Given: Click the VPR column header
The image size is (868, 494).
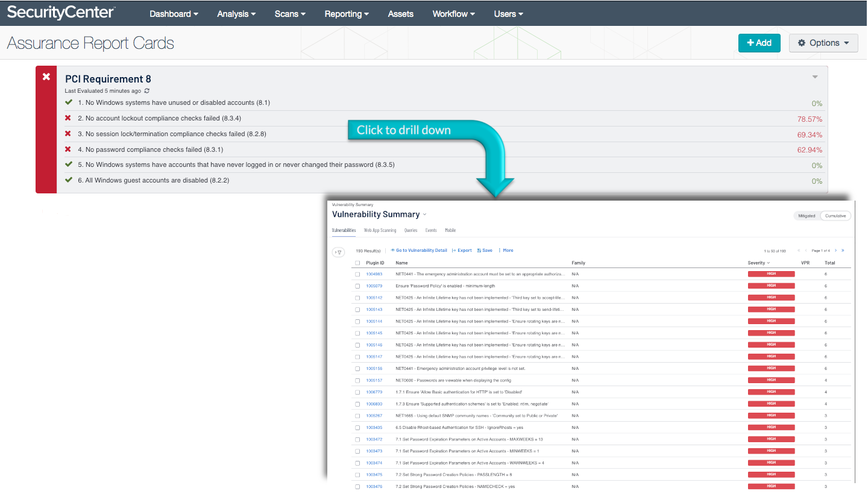Looking at the screenshot, I should coord(805,263).
